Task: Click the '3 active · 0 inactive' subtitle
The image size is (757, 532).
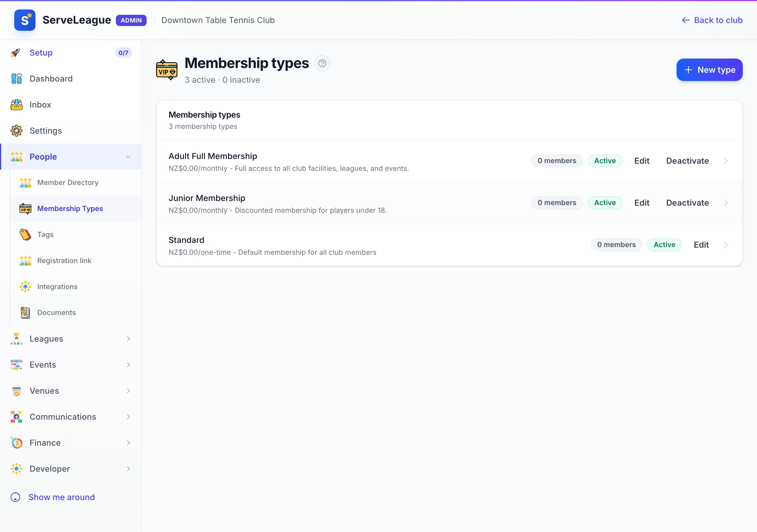Action: 222,80
